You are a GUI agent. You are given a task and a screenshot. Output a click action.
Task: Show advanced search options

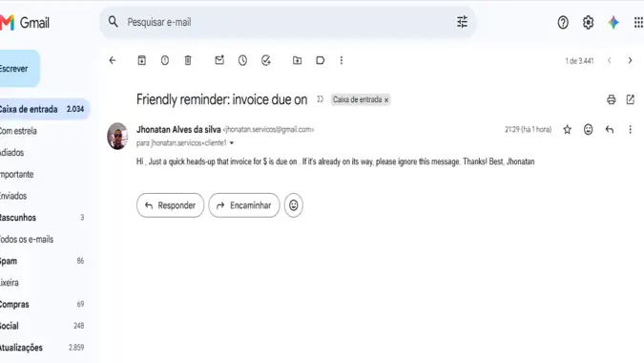coord(462,22)
